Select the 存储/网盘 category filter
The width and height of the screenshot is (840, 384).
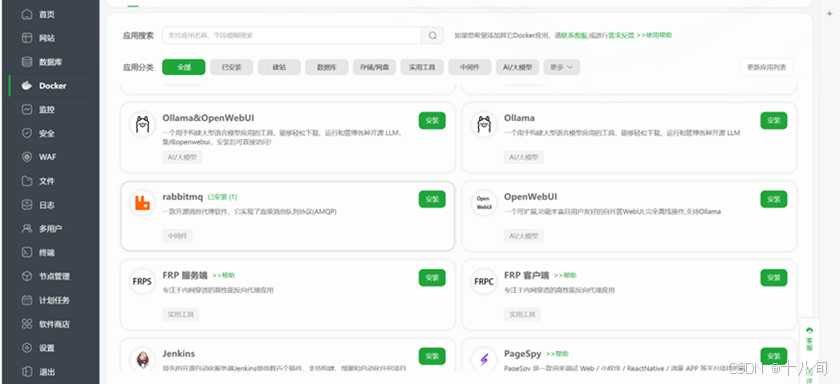pos(374,67)
